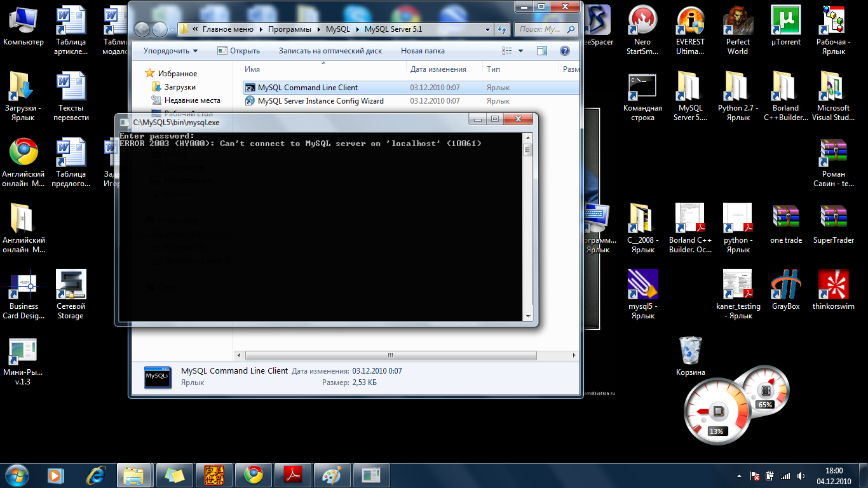This screenshot has height=488, width=868.
Task: Go back with Explorer back arrow
Action: 142,29
